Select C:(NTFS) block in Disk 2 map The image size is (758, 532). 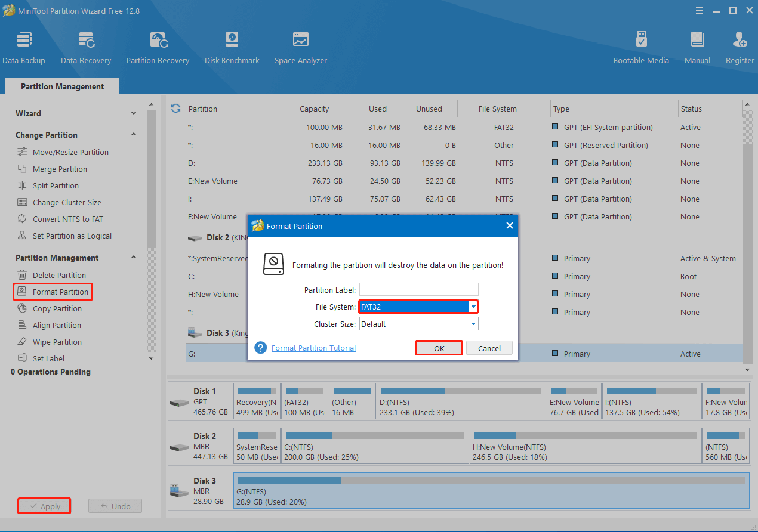pos(375,445)
